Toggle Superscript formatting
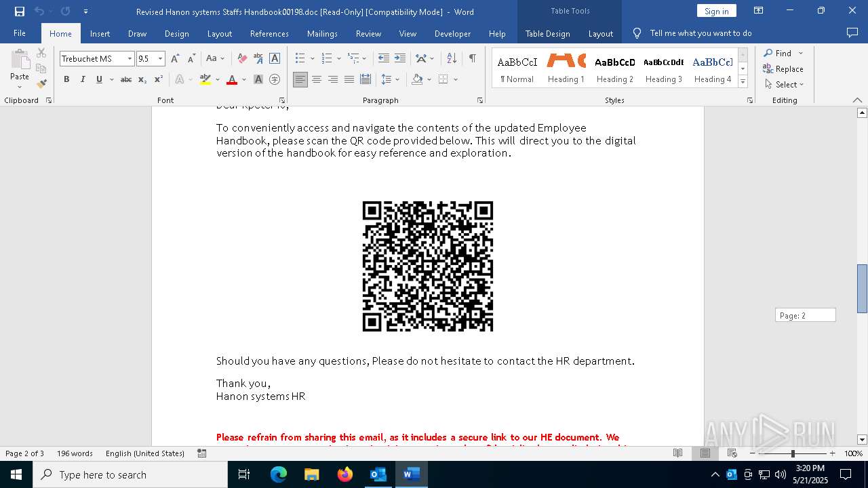Screen dimensions: 868x488 [159, 79]
